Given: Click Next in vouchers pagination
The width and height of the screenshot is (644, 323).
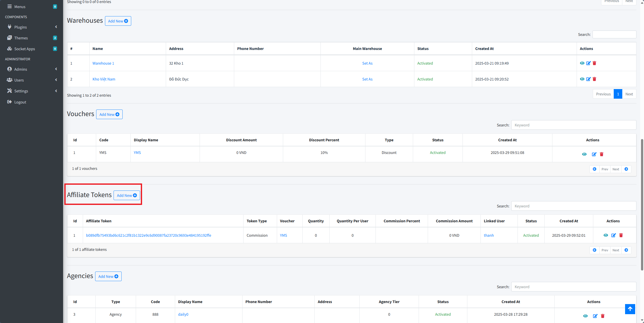Looking at the screenshot, I should point(616,169).
